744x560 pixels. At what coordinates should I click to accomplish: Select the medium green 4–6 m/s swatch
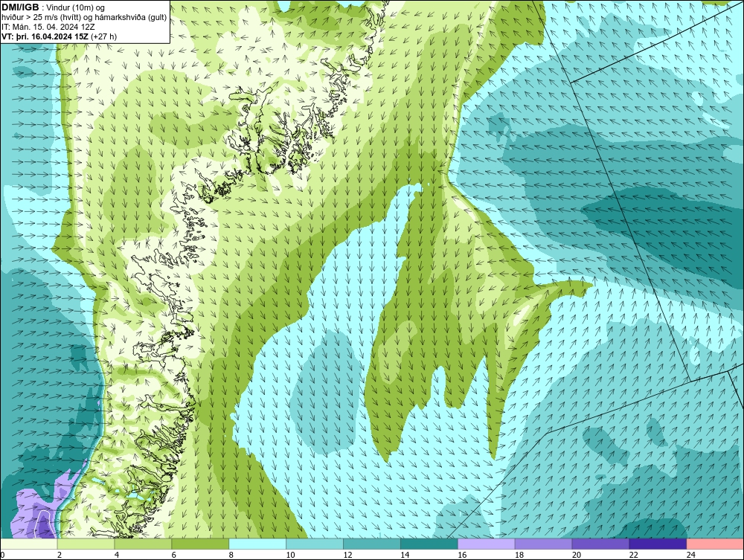pos(143,544)
